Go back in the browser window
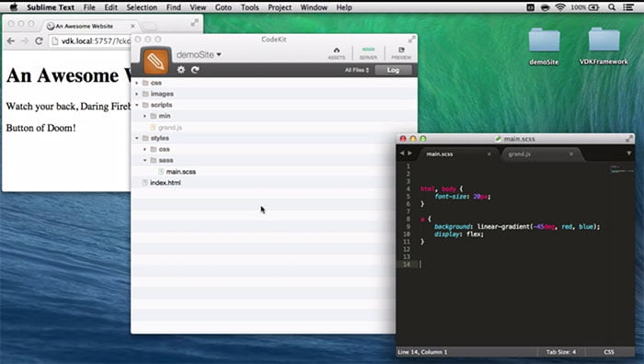The width and height of the screenshot is (644, 364). point(11,41)
